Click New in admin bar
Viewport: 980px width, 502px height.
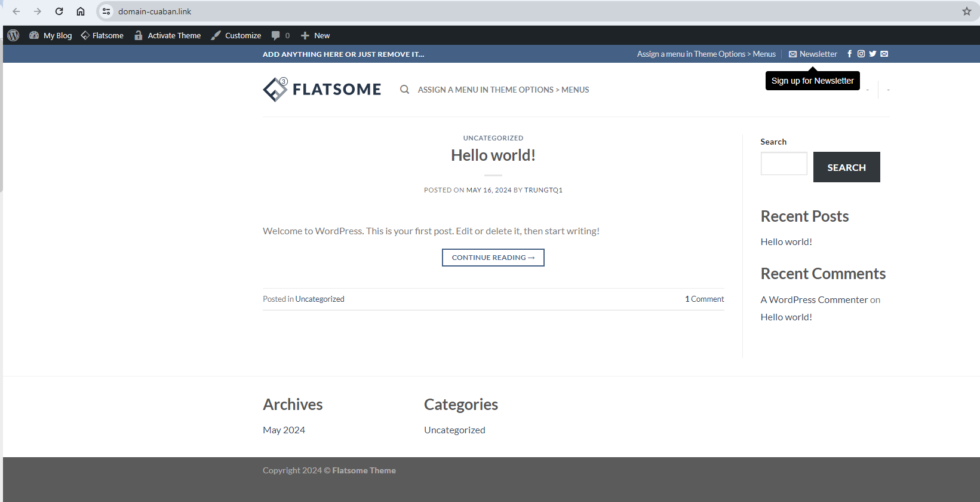[x=315, y=35]
